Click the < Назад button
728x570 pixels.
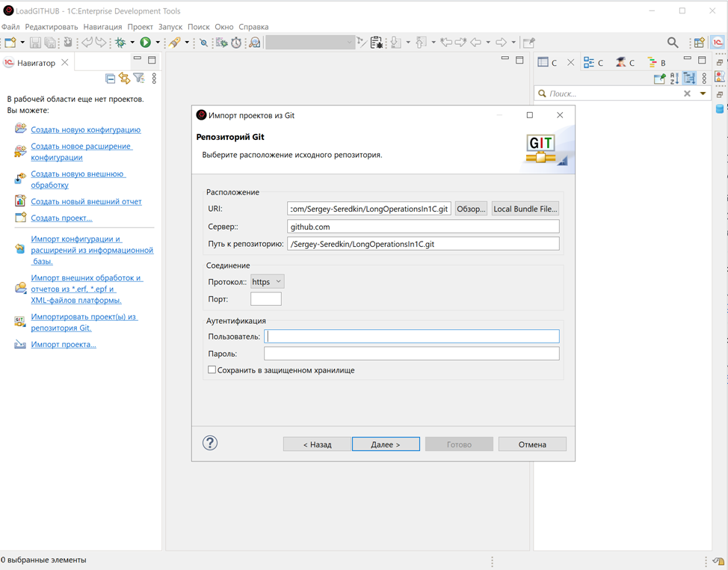tap(318, 444)
